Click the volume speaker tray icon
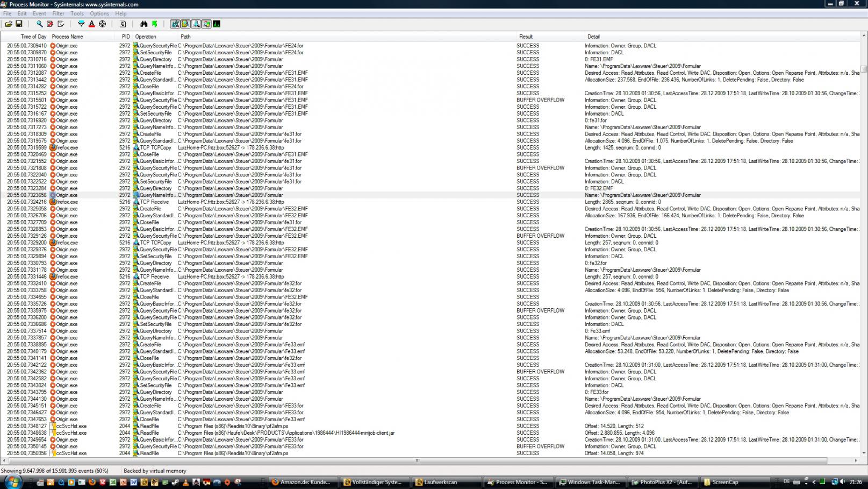Image resolution: width=868 pixels, height=489 pixels. pos(842,481)
